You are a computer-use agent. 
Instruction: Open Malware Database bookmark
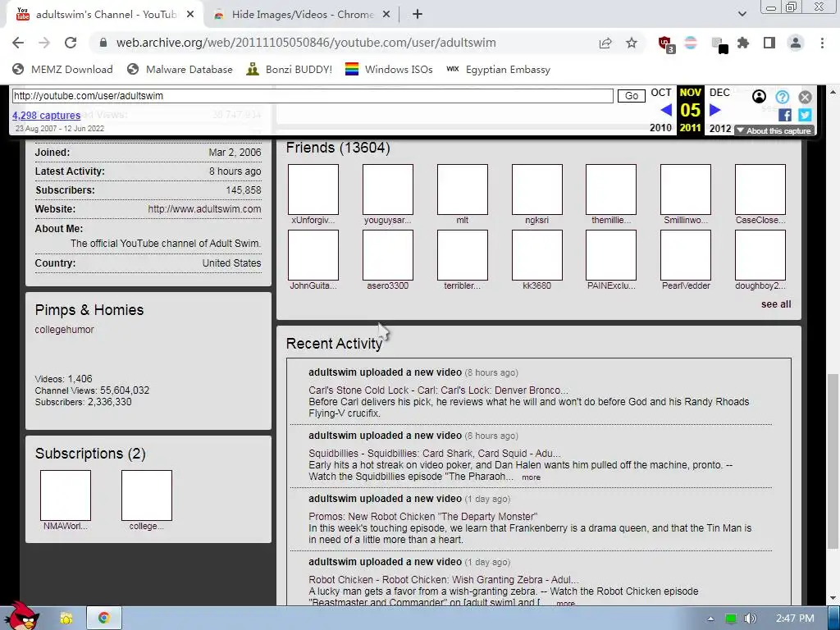point(180,70)
